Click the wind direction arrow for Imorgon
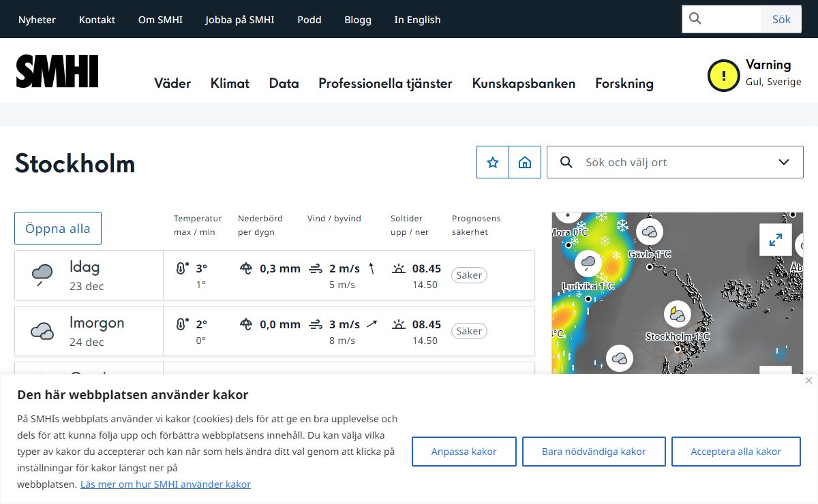This screenshot has height=504, width=818. point(372,324)
